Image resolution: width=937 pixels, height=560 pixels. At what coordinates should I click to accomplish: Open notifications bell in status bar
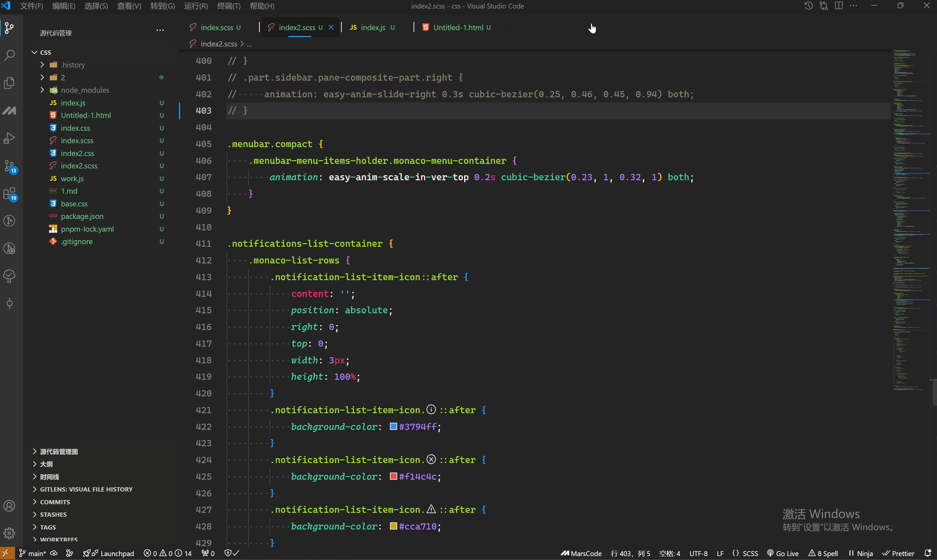coord(927,553)
